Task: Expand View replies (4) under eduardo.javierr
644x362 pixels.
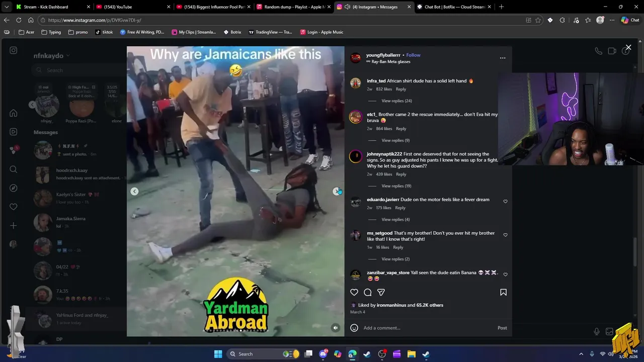Action: coord(395,220)
